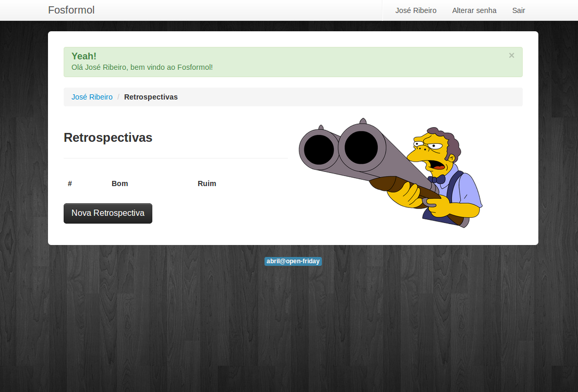Open José Ribeiro in the top navbar

[416, 10]
